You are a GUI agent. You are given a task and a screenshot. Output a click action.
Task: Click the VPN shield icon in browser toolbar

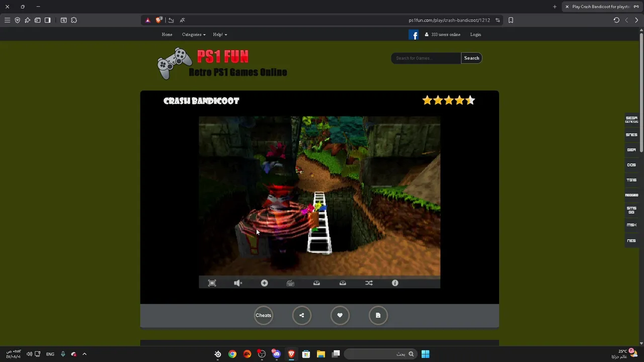17,20
